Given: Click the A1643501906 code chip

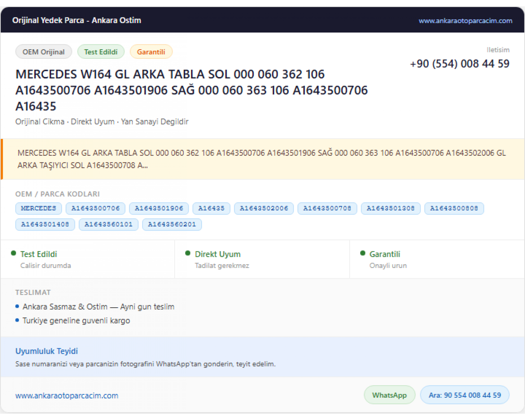Looking at the screenshot, I should pyautogui.click(x=159, y=208).
